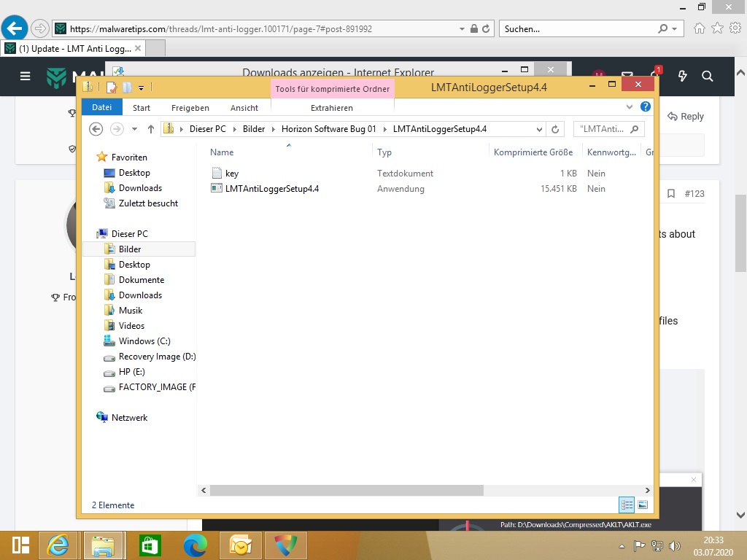Image resolution: width=747 pixels, height=560 pixels.
Task: Click the Internet Explorer forward button
Action: point(41,28)
